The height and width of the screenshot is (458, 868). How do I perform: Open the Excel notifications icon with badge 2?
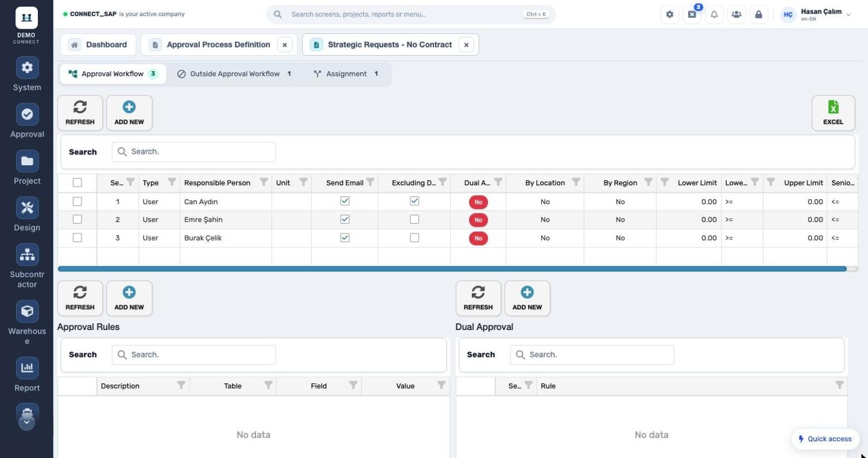coord(692,14)
